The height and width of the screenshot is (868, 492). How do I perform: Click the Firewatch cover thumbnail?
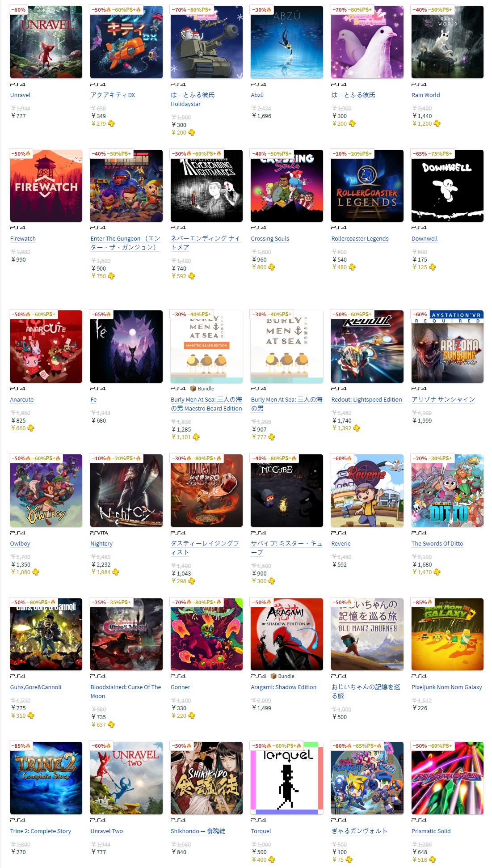click(x=46, y=186)
